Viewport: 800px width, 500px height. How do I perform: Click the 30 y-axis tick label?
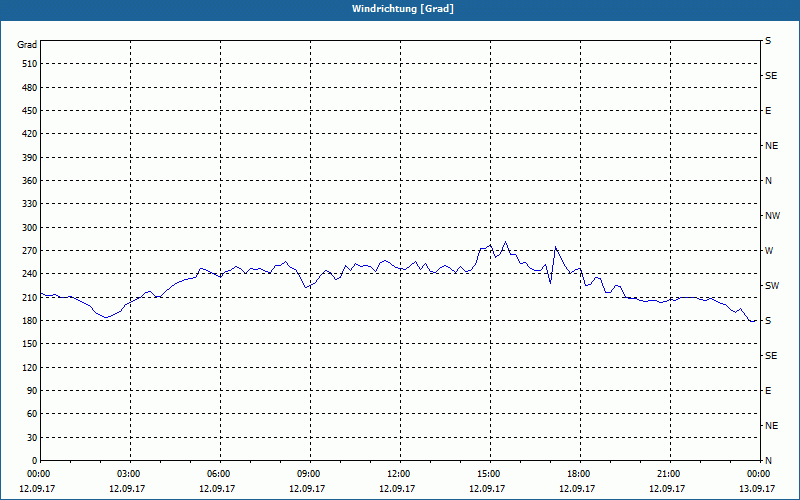[x=32, y=438]
